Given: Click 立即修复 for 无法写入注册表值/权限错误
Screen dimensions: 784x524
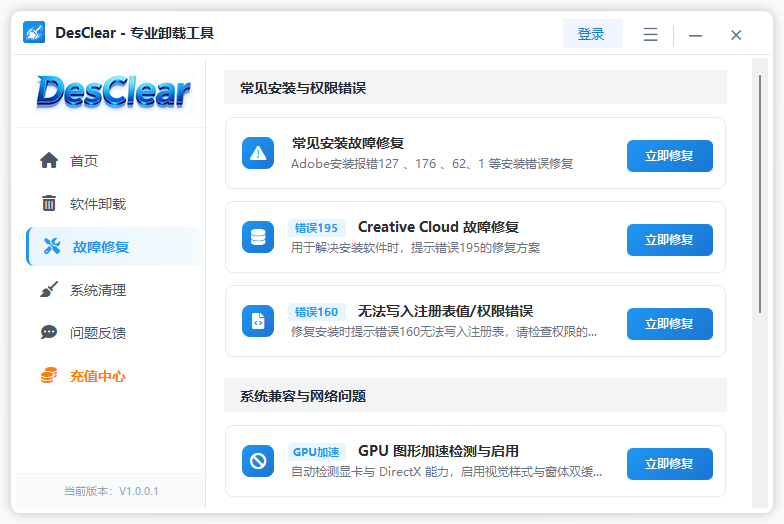Looking at the screenshot, I should coord(670,324).
